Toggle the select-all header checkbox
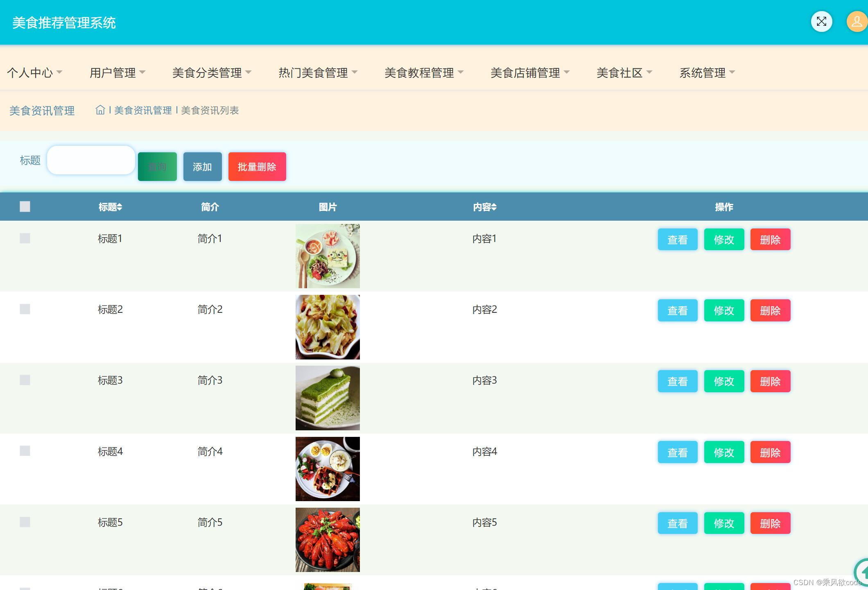The height and width of the screenshot is (590, 868). (25, 207)
